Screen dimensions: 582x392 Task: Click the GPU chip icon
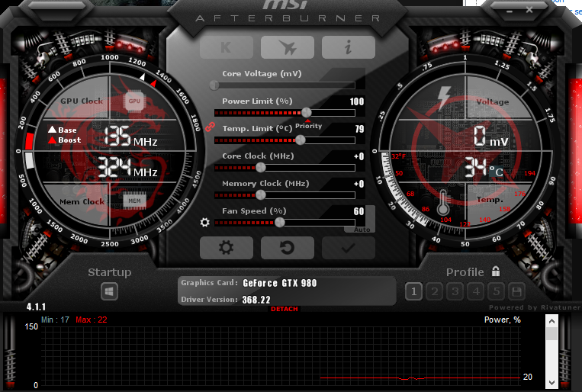click(134, 101)
